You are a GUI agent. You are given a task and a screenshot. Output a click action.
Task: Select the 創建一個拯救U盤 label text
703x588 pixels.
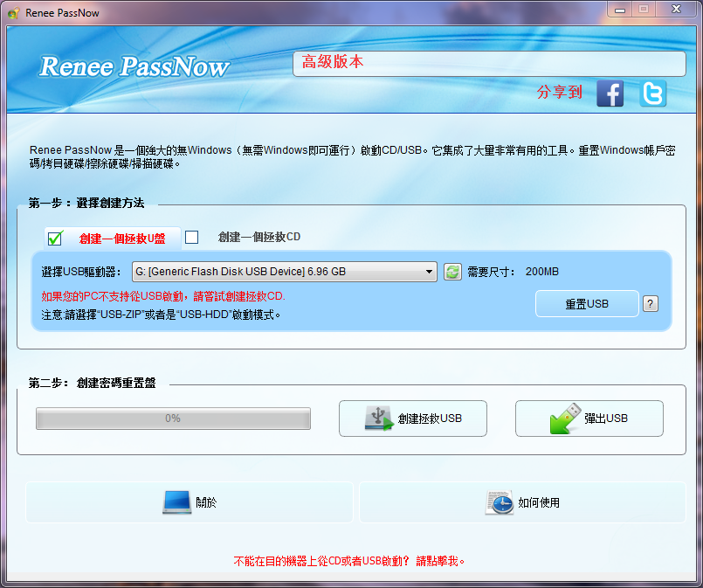(122, 239)
